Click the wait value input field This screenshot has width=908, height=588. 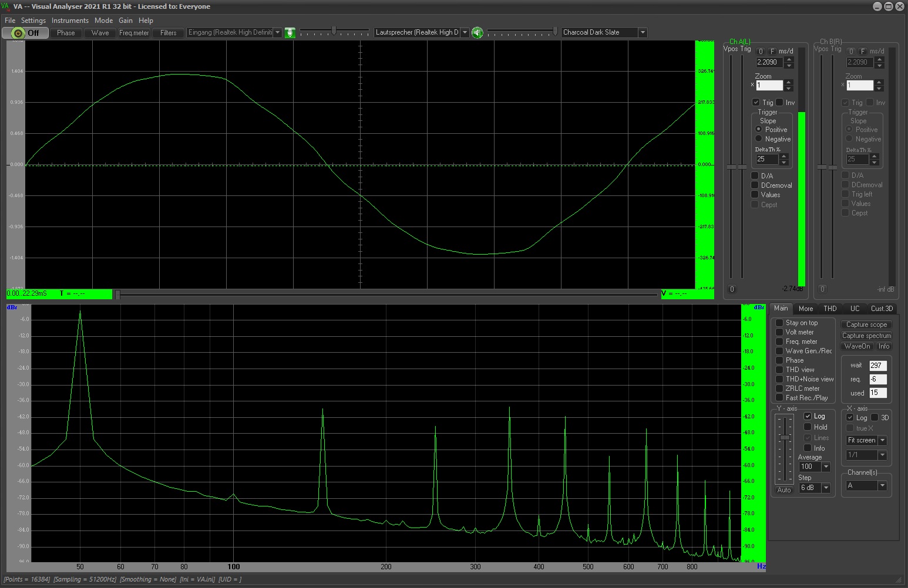coord(877,365)
